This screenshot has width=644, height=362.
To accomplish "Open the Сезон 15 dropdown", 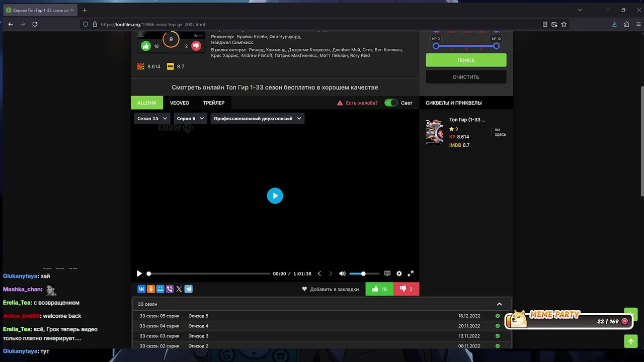I will tap(152, 118).
